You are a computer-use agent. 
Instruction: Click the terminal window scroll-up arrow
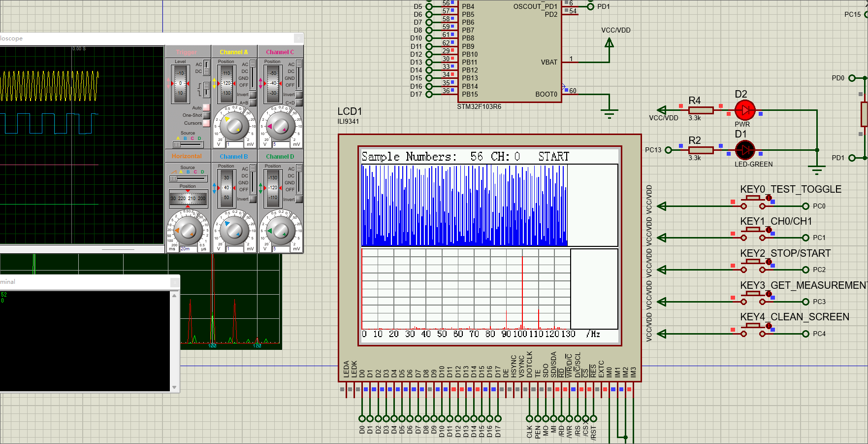click(174, 296)
